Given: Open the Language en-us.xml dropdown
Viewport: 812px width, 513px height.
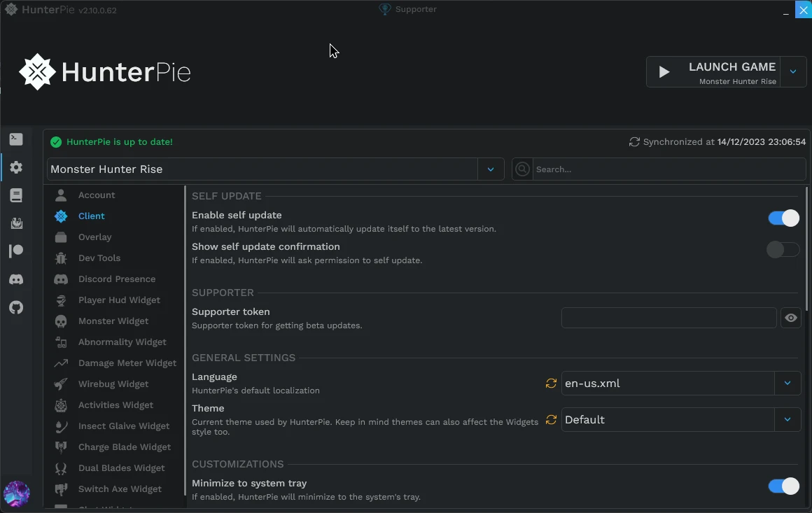Looking at the screenshot, I should (x=787, y=384).
